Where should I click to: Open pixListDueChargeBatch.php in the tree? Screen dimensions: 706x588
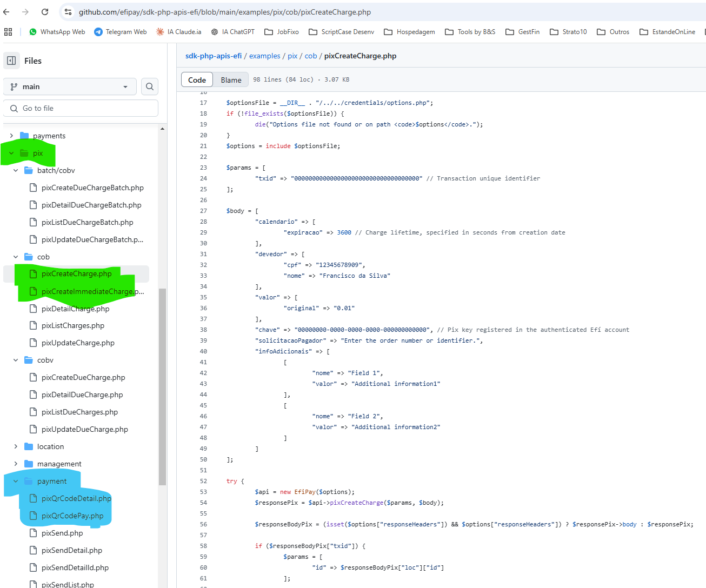click(87, 222)
